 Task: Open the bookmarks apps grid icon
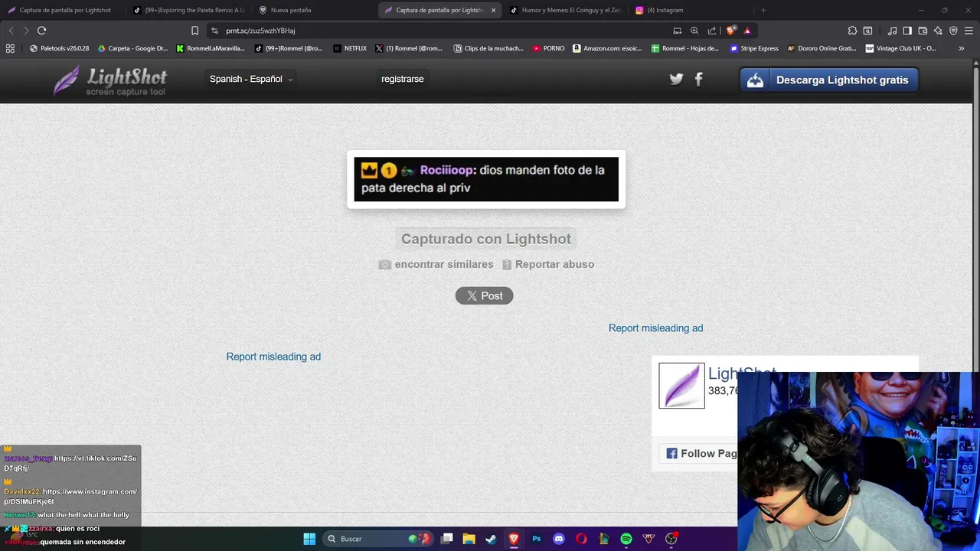click(10, 48)
